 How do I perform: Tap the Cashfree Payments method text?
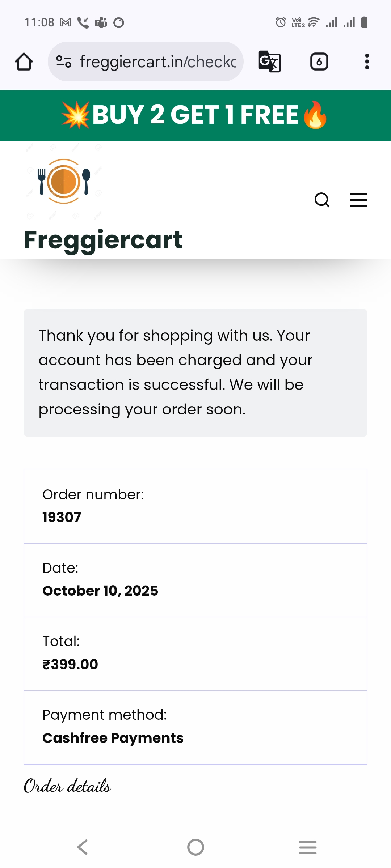113,738
